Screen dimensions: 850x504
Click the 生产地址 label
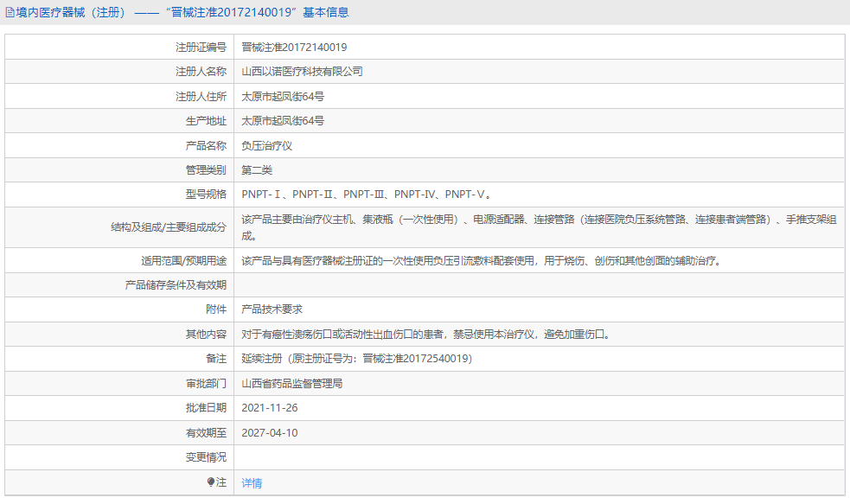(x=206, y=121)
